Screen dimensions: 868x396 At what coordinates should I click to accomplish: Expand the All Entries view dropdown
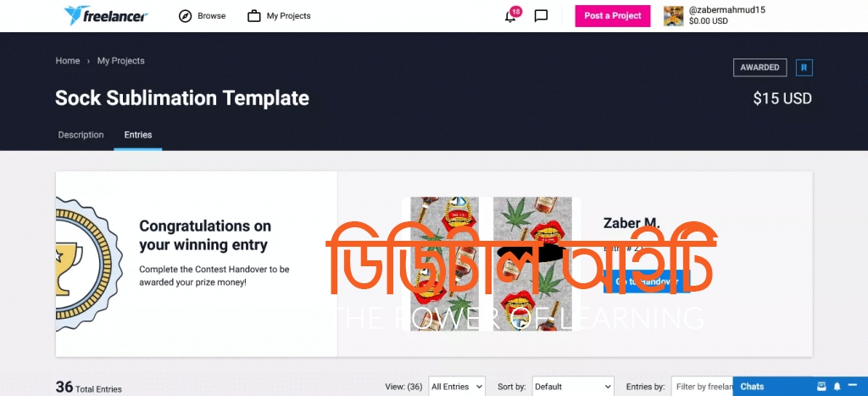click(457, 387)
